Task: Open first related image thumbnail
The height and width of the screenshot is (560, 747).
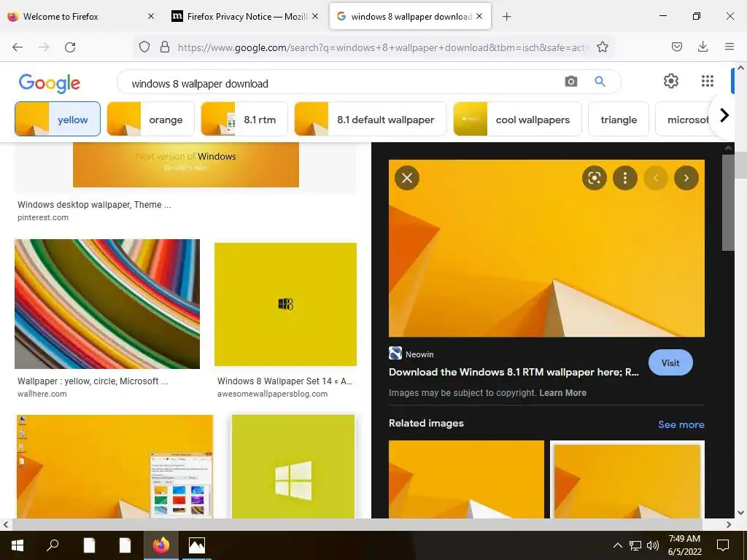Action: (x=466, y=479)
